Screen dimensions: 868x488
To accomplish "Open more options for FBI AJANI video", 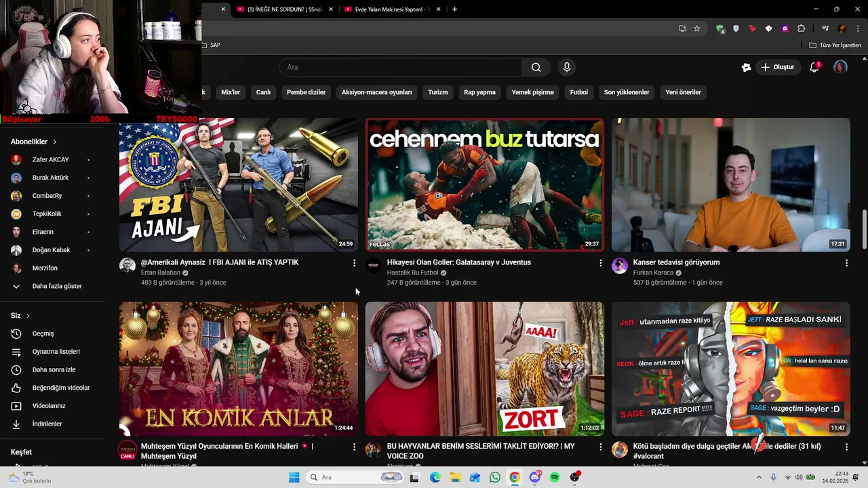I will pos(354,263).
